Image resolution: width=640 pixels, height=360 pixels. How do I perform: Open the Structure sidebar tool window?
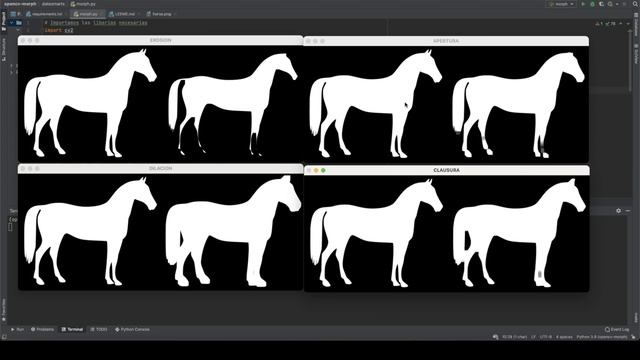coord(4,49)
